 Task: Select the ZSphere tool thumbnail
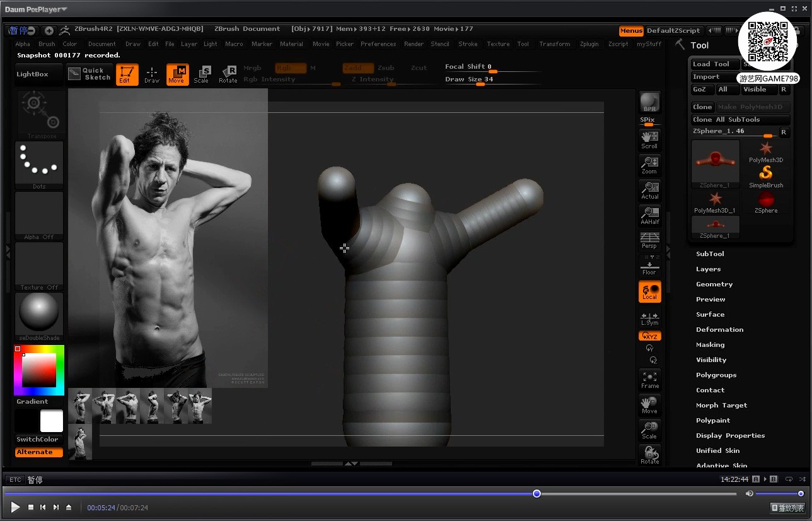coord(766,202)
